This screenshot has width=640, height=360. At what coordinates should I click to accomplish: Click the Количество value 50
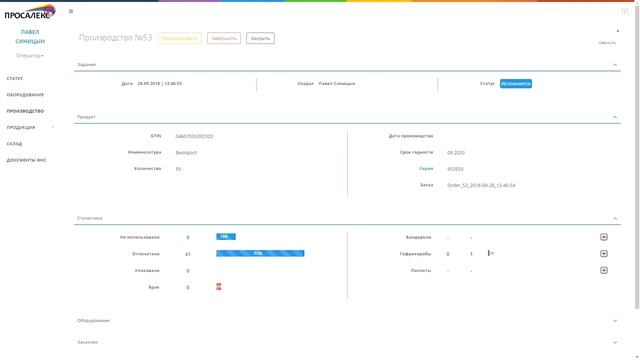[178, 169]
